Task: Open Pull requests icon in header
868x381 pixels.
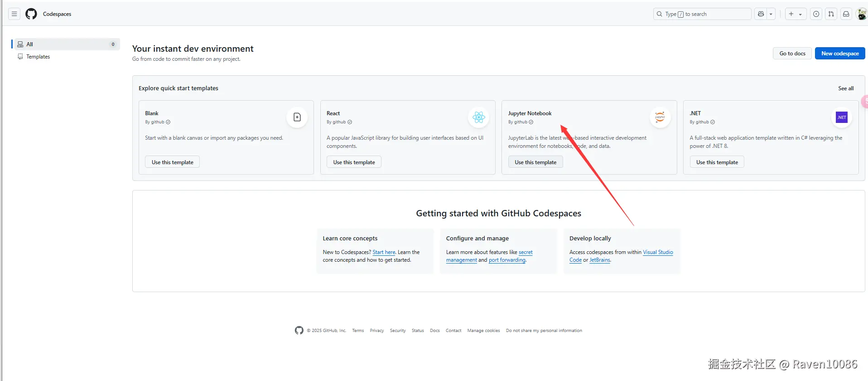Action: point(831,14)
